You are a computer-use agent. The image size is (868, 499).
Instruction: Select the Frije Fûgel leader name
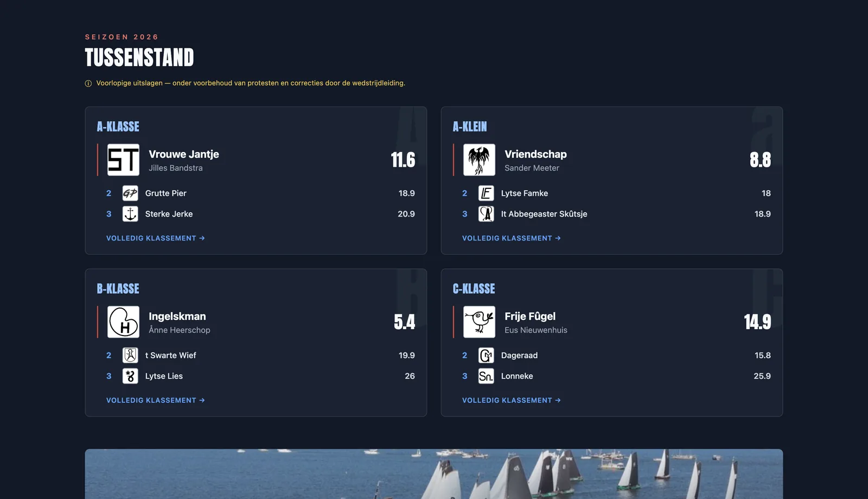pos(530,317)
